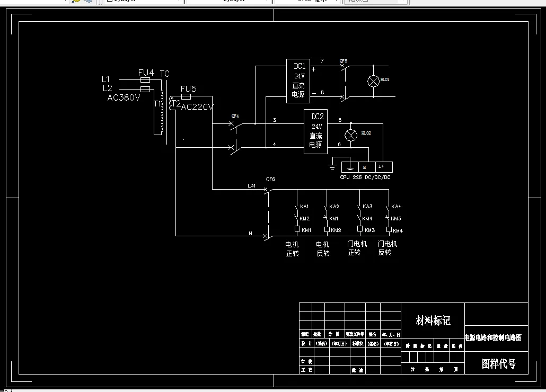Image resolution: width=546 pixels, height=392 pixels.
Task: Select the CPU 226 DC/DC/DC label
Action: coord(365,177)
